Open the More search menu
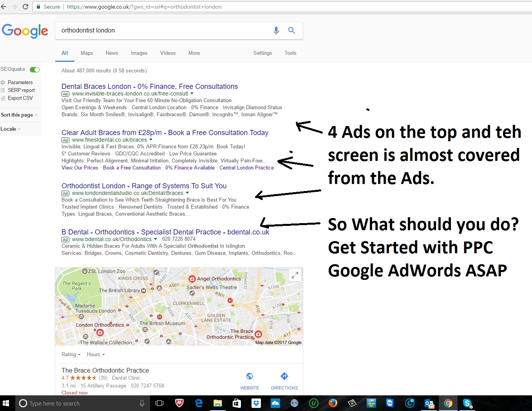The height and width of the screenshot is (411, 532). [x=194, y=53]
